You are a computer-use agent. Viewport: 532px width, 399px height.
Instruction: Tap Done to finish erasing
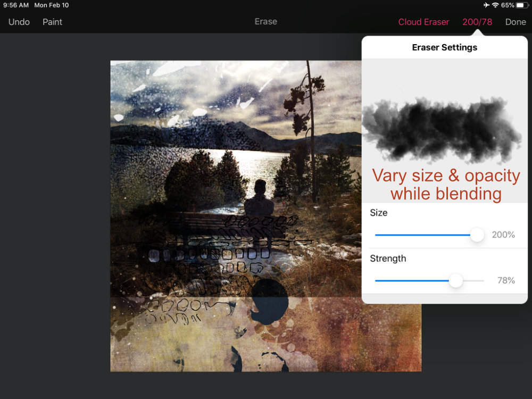tap(516, 22)
